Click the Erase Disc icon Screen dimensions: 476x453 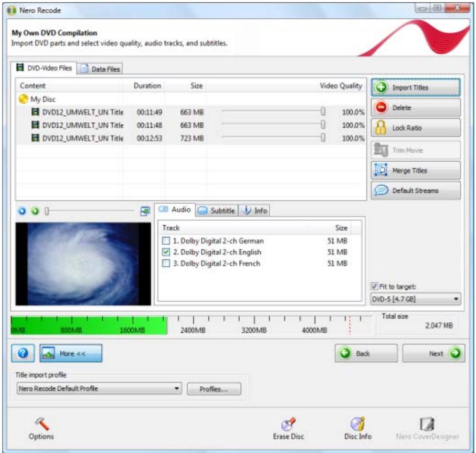[289, 429]
